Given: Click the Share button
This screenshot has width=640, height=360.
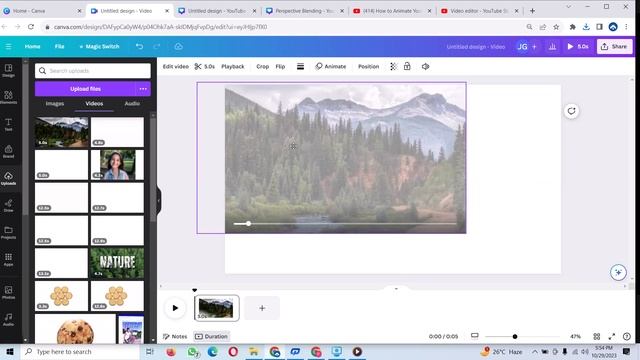Looking at the screenshot, I should [614, 47].
